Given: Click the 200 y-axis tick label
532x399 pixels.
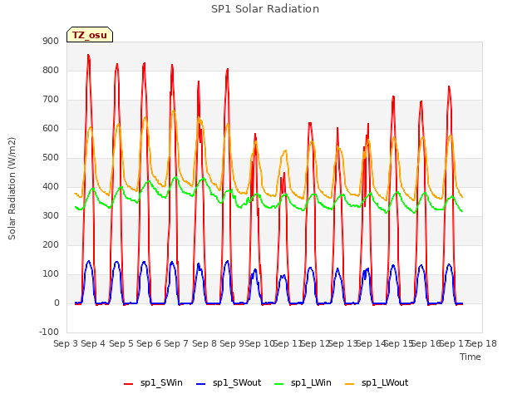Looking at the screenshot, I should (51, 244).
